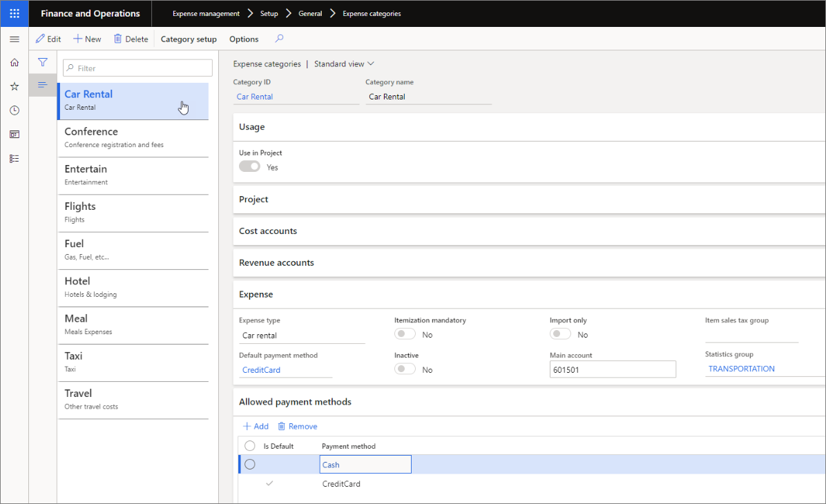This screenshot has height=504, width=826.
Task: Select the Entertain category
Action: pyautogui.click(x=133, y=176)
